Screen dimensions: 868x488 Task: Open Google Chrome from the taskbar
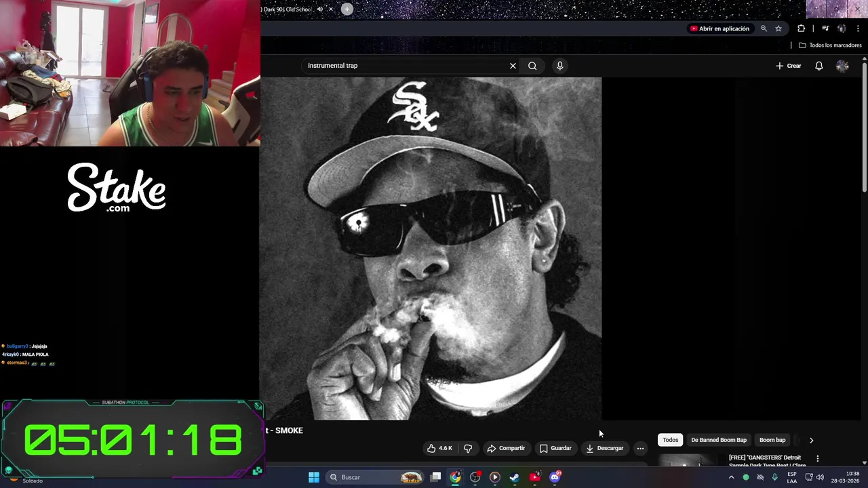point(455,477)
